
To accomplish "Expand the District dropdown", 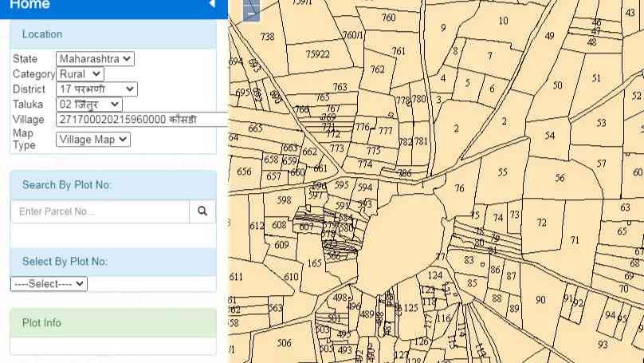I will [96, 89].
